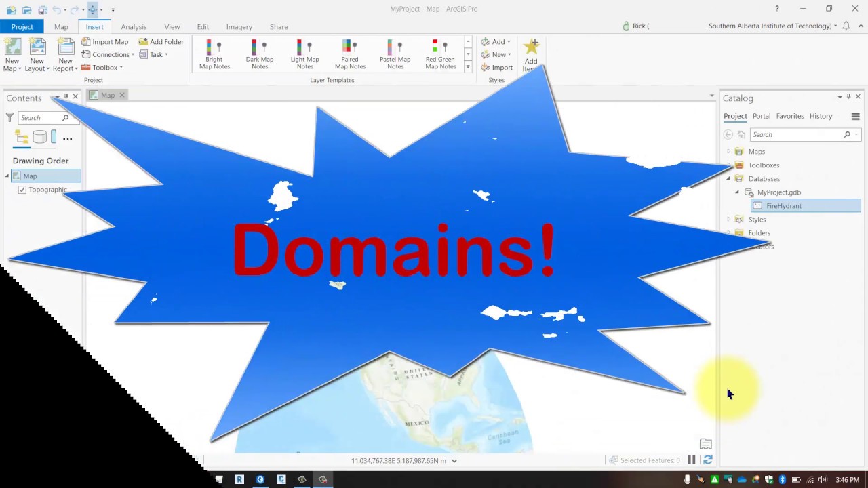Insert Light Map Notes template
This screenshot has height=488, width=868.
304,54
